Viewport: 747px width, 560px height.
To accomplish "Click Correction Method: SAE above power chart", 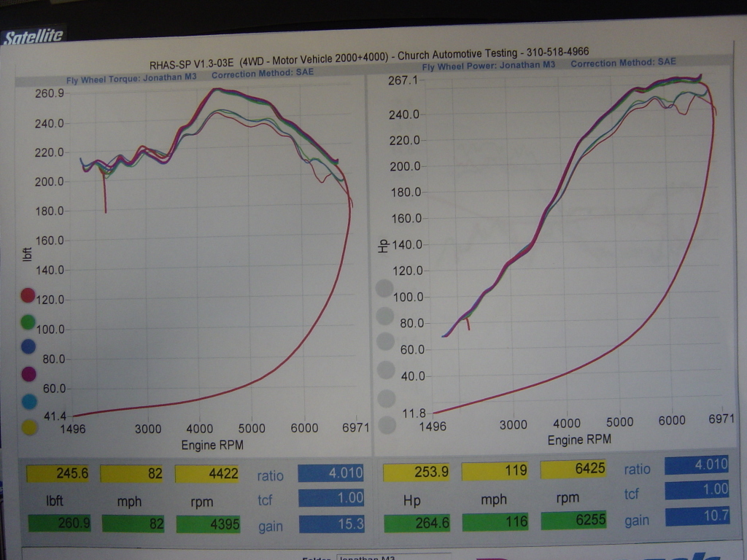I will [623, 63].
